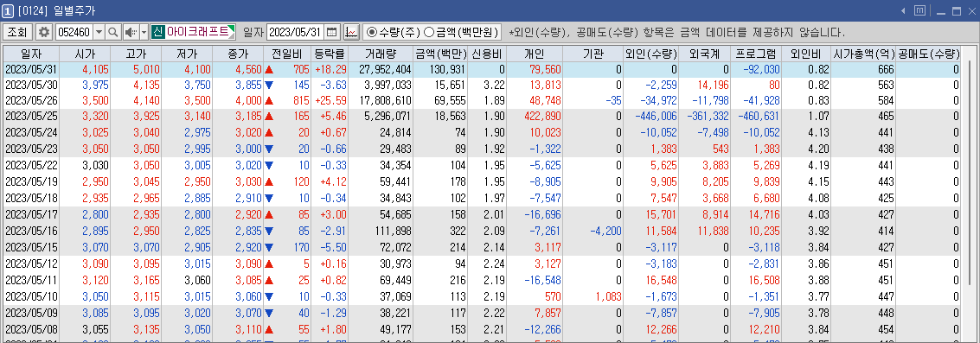The width and height of the screenshot is (980, 343).
Task: Click the 일자 column header
Action: [31, 54]
